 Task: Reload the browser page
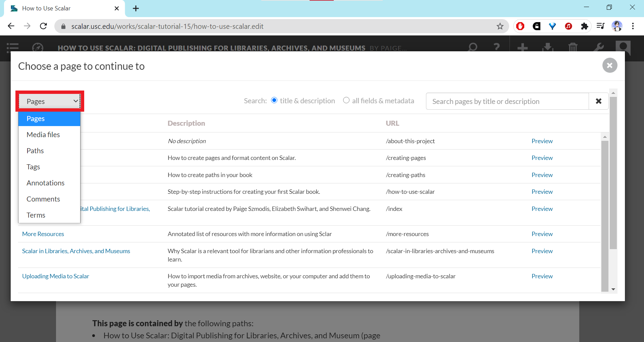point(43,26)
